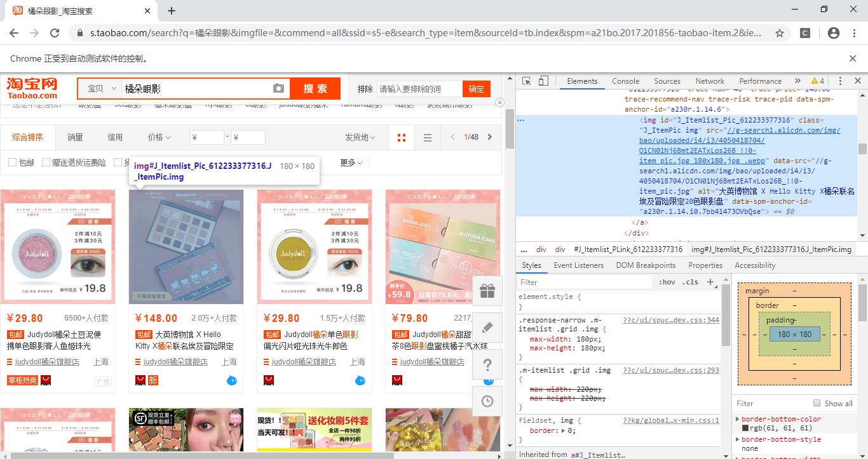Image resolution: width=868 pixels, height=459 pixels.
Task: Reload the page
Action: pos(55,33)
